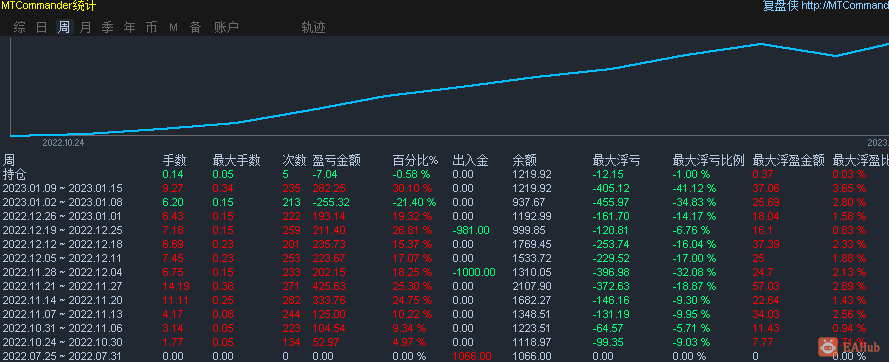Select week row 2022.12.12 ~ 2022.12.18

(x=444, y=244)
